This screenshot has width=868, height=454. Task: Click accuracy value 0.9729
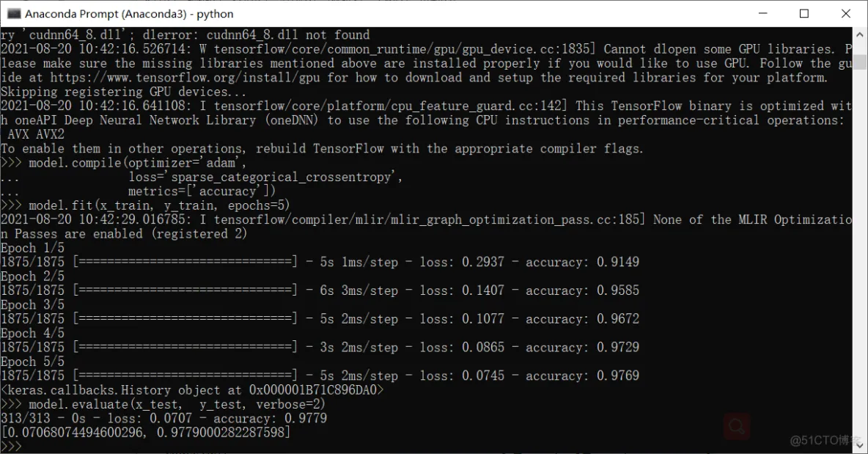click(x=618, y=347)
